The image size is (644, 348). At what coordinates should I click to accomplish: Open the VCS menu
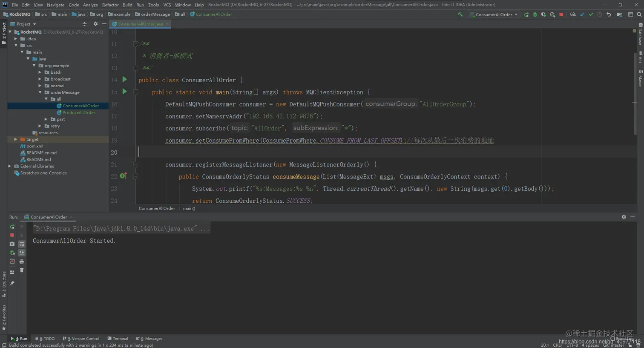tap(167, 5)
